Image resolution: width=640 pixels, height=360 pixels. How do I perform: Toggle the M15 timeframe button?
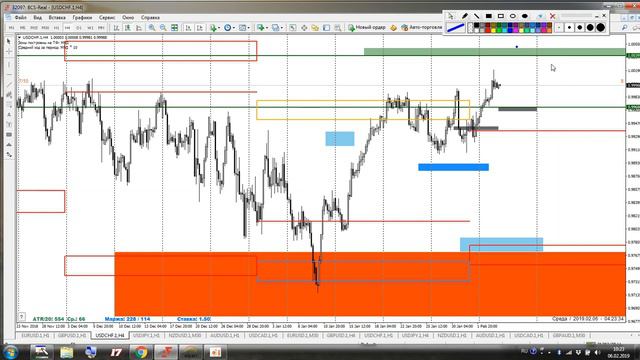click(34, 28)
